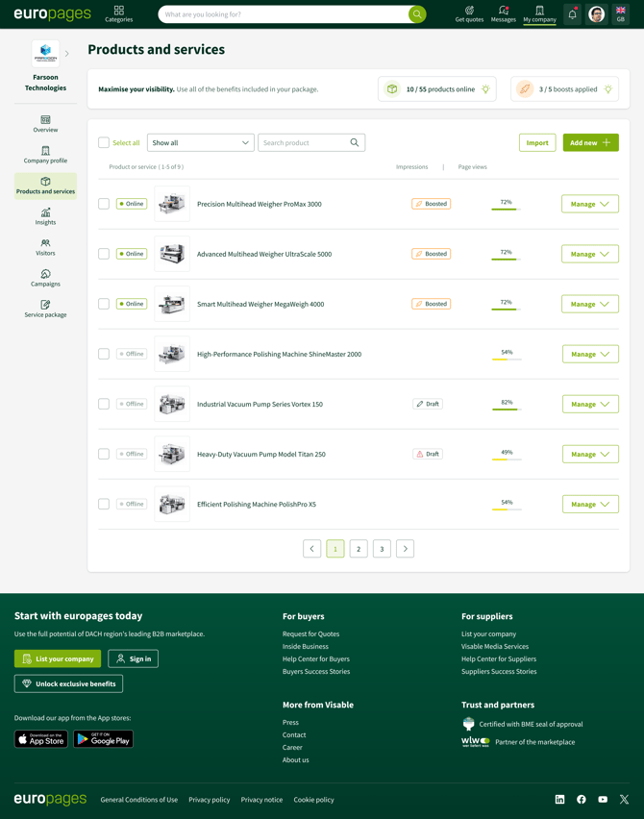Viewport: 644px width, 819px height.
Task: Check the MegaWeigh 4000 row checkbox
Action: 104,304
